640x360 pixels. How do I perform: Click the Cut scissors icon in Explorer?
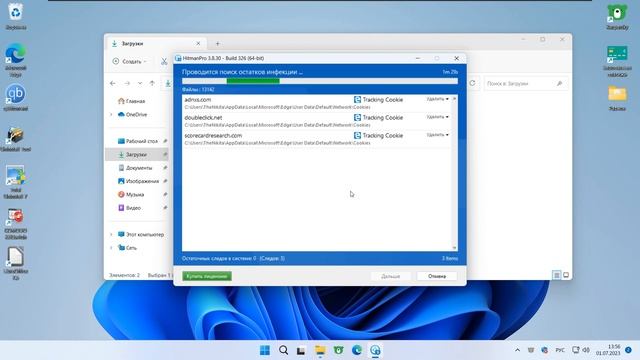point(164,62)
